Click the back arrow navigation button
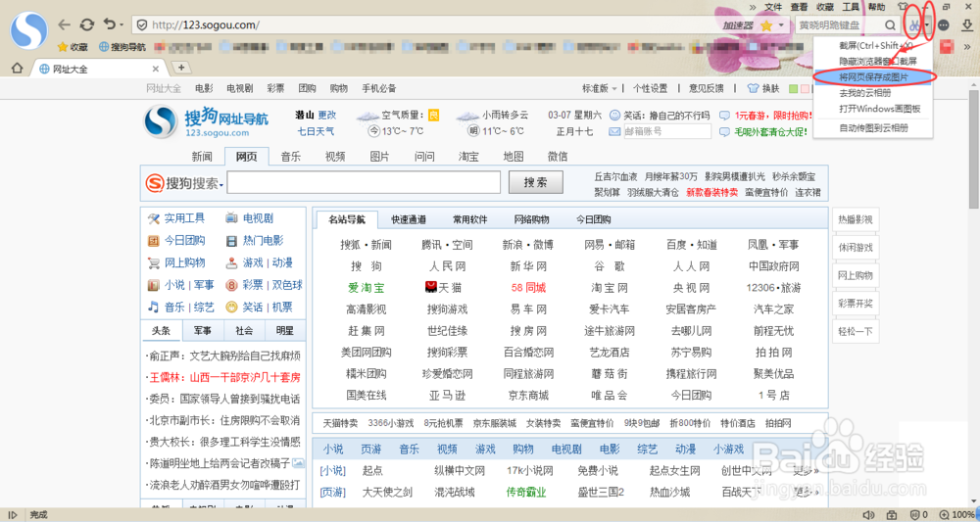 point(64,25)
